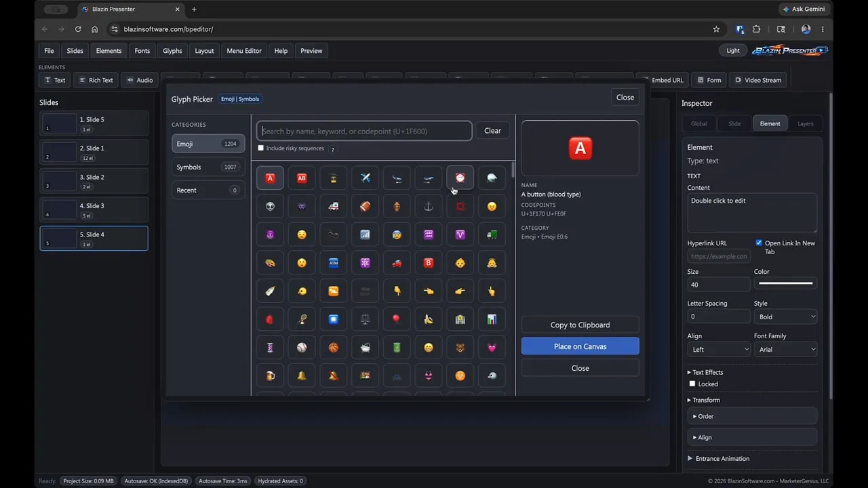
Task: Click Copy to Clipboard
Action: click(x=580, y=325)
